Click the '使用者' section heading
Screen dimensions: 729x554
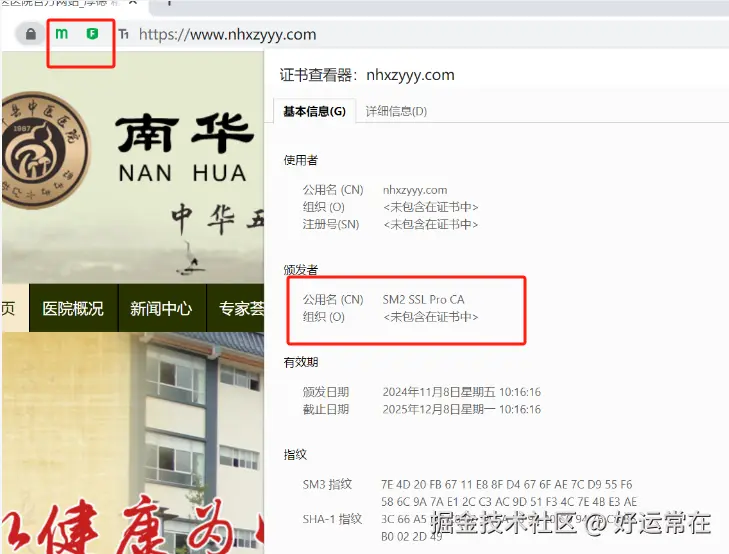coord(301,160)
